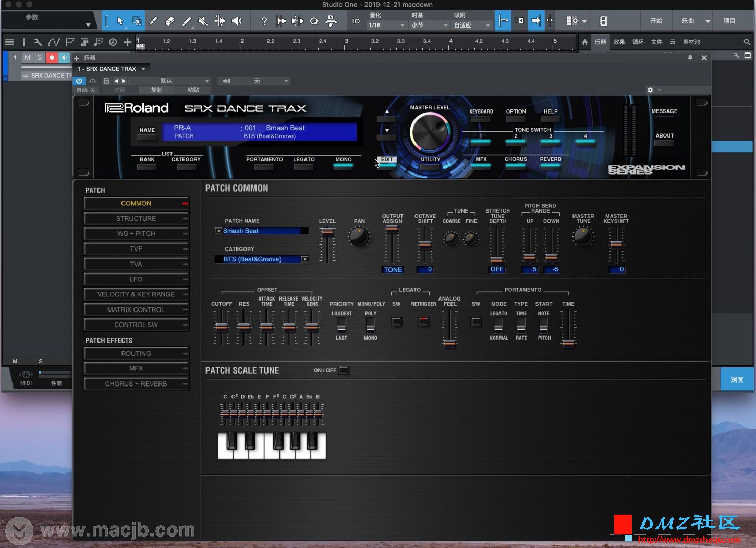
Task: Click the 开始 start button
Action: coord(656,21)
